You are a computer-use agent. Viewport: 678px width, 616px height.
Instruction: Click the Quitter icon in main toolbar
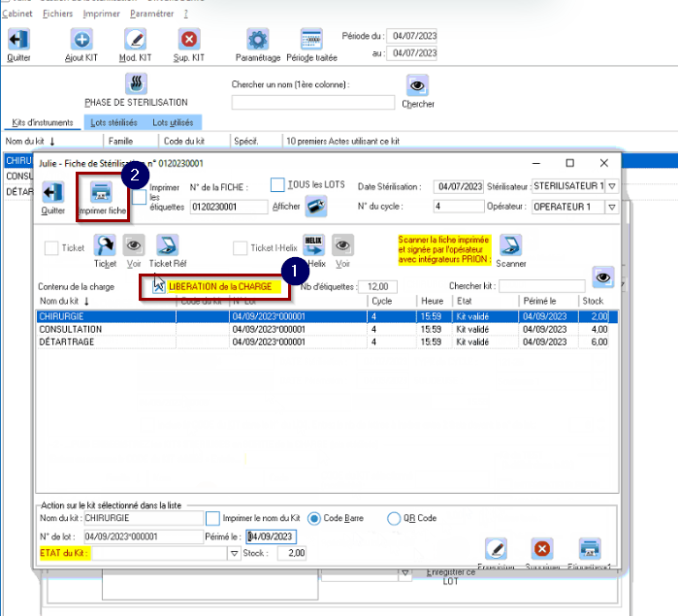(18, 40)
